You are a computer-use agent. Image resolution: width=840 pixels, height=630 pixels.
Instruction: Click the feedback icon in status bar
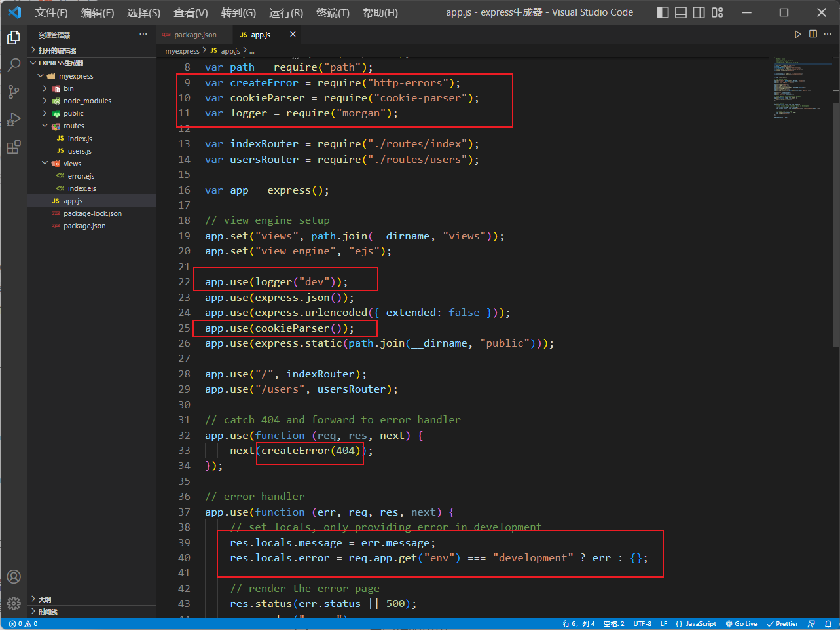pyautogui.click(x=812, y=624)
